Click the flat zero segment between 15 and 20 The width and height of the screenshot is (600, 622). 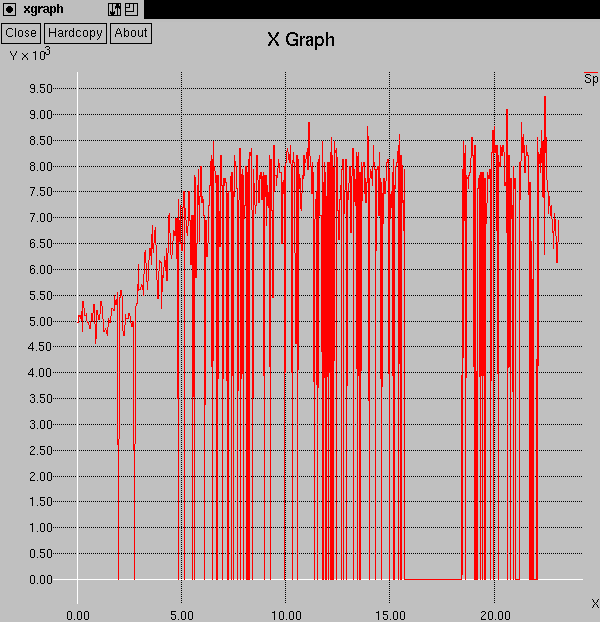(432, 579)
